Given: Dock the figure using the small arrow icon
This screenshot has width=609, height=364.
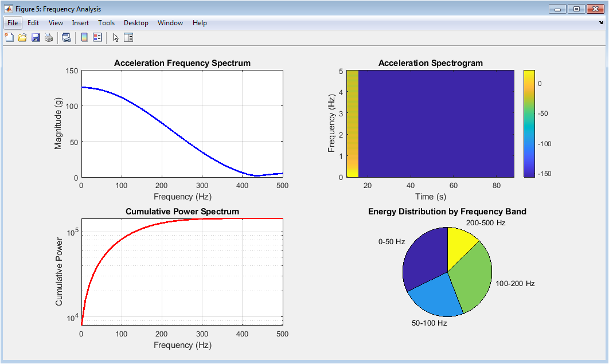Looking at the screenshot, I should (x=600, y=24).
